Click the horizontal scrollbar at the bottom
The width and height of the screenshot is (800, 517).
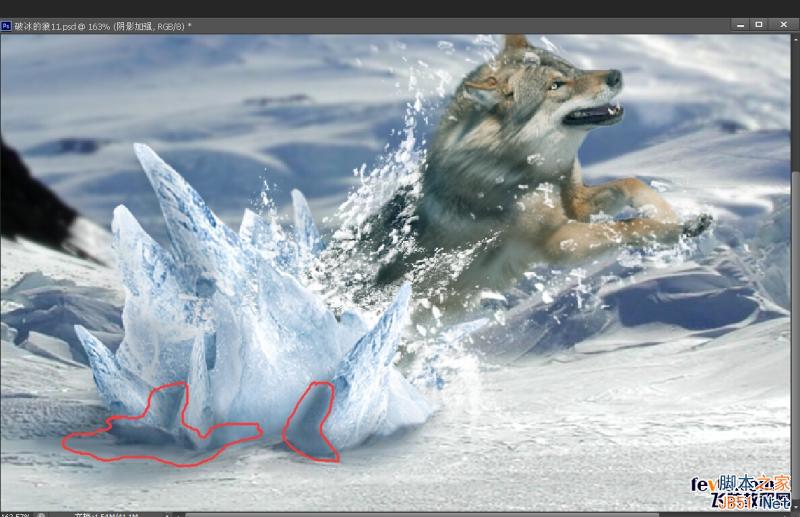coord(422,514)
